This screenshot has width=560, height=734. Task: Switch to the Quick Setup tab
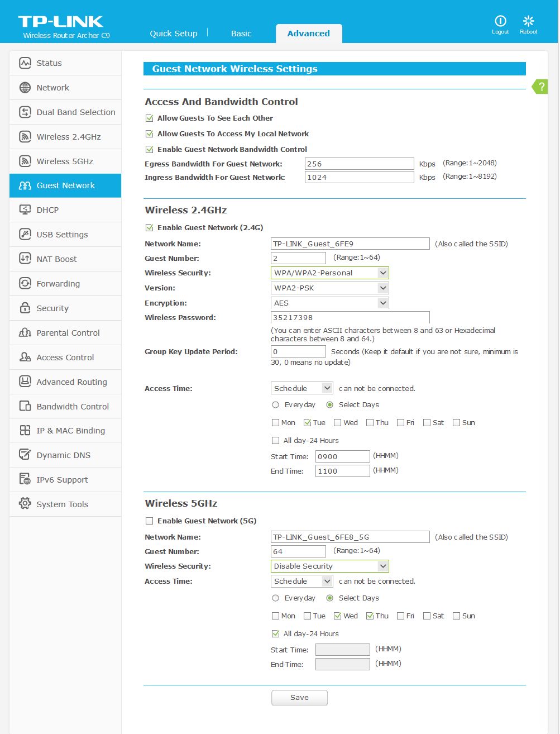coord(174,34)
